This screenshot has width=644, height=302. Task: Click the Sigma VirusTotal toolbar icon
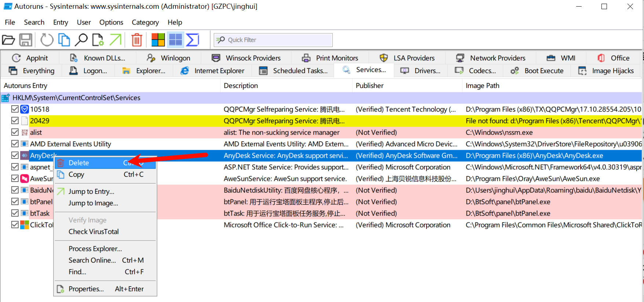pyautogui.click(x=193, y=40)
